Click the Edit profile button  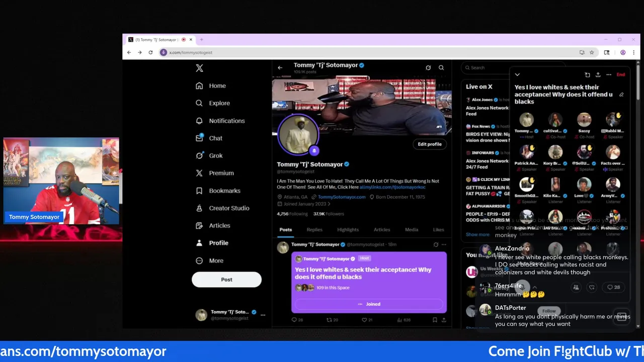(x=430, y=144)
